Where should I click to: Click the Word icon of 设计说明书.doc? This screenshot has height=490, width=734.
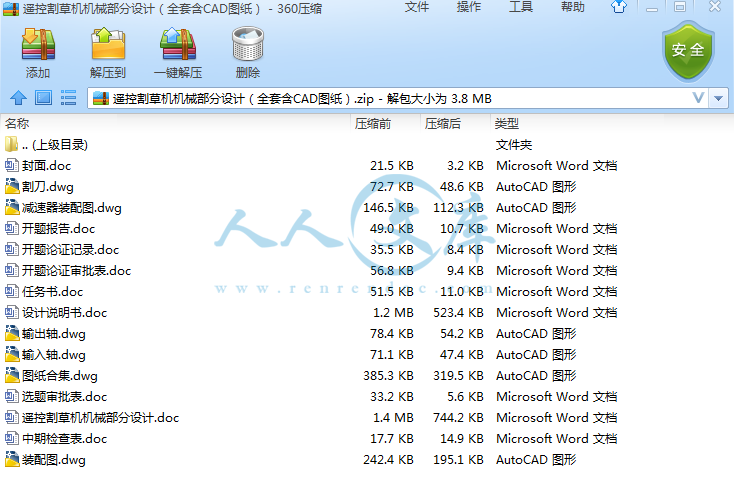point(12,313)
